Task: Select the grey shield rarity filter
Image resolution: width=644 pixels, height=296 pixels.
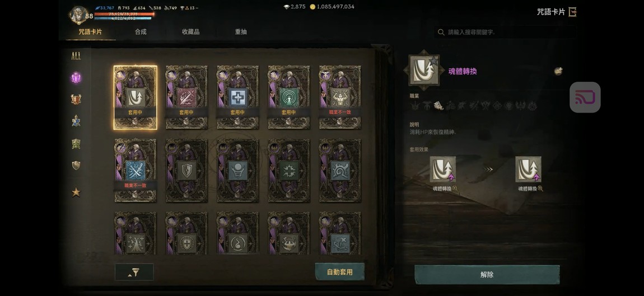Action: [76, 166]
